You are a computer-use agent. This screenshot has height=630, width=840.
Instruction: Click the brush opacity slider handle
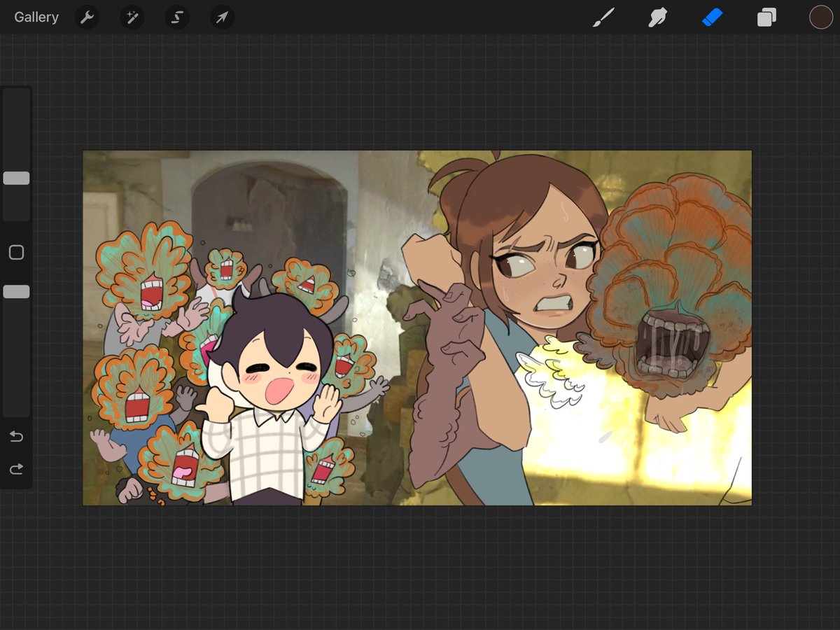pos(16,292)
